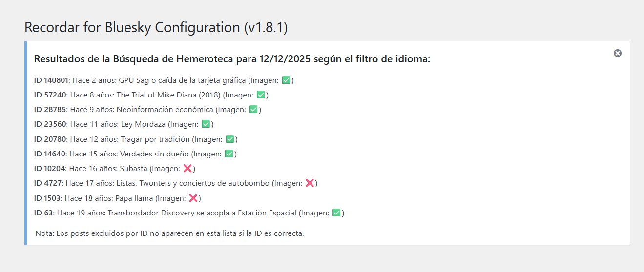
Task: Click the red cross next to Subasta
Action: click(x=187, y=169)
